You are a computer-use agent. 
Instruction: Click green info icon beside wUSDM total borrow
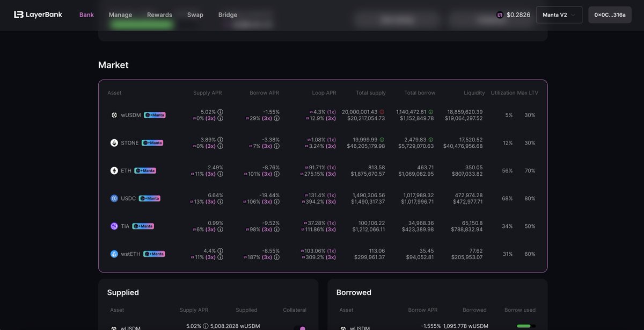click(x=430, y=112)
